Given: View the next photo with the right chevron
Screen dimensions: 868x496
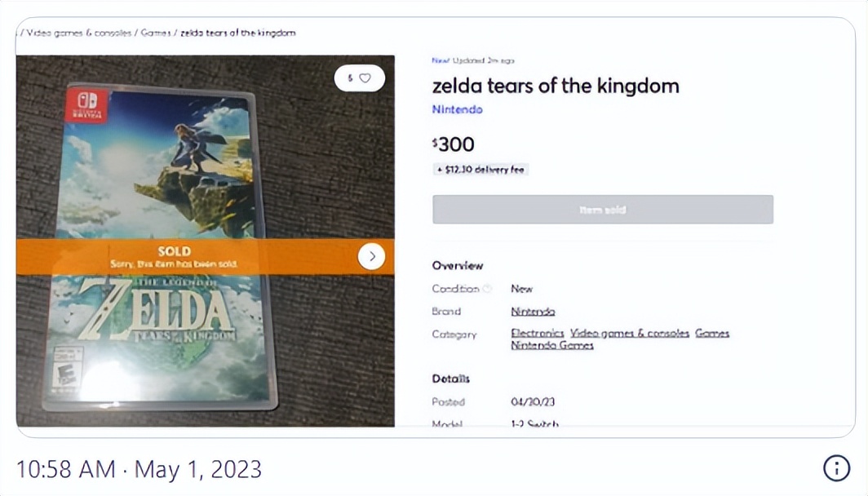Looking at the screenshot, I should (x=371, y=256).
